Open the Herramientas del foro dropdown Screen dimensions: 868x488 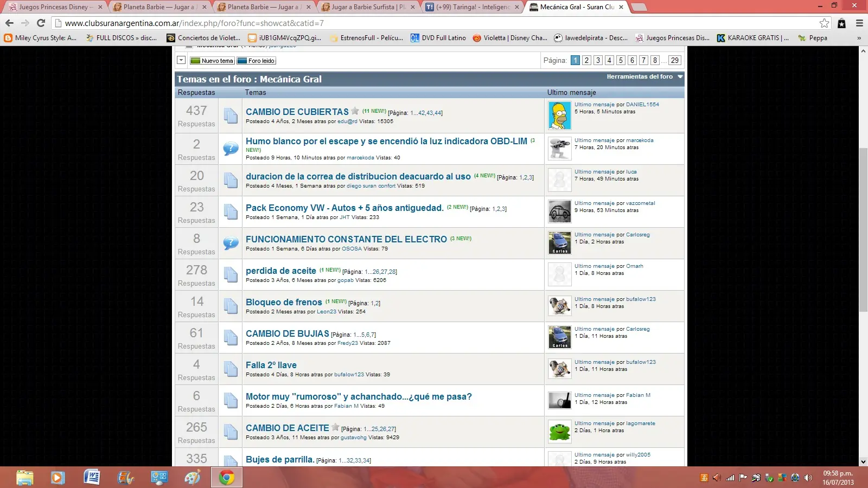point(644,76)
